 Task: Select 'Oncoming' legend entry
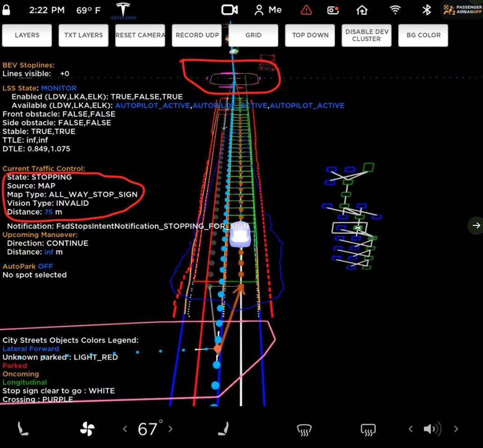tap(21, 374)
